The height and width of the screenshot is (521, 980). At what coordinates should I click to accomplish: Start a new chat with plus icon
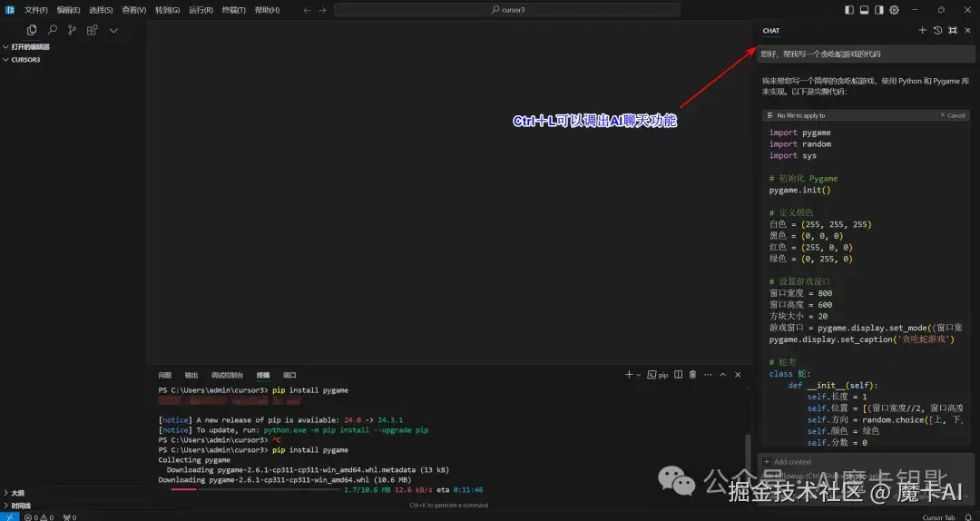(x=922, y=30)
